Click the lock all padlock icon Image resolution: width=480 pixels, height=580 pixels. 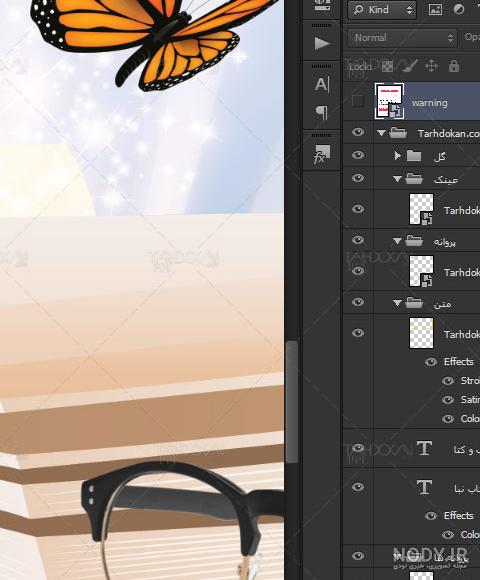[454, 66]
